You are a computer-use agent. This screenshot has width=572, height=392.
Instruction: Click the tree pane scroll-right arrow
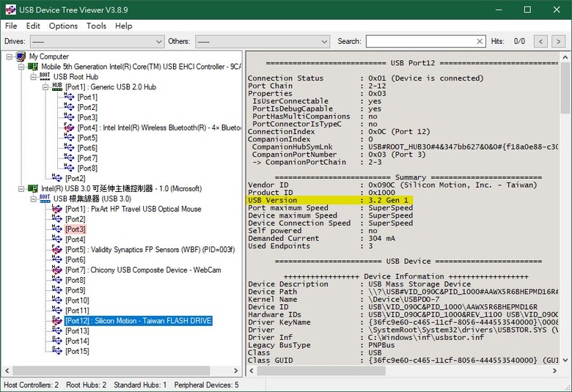[235, 371]
